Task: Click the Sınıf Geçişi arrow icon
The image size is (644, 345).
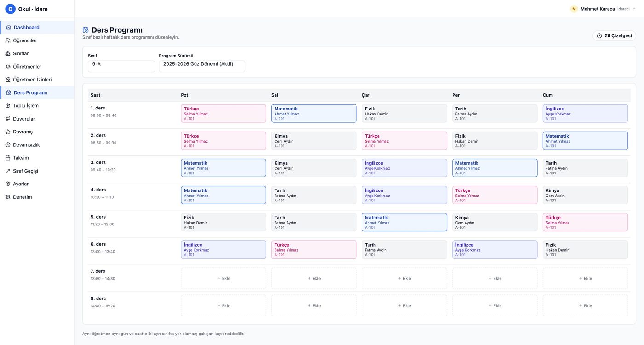Action: point(8,171)
